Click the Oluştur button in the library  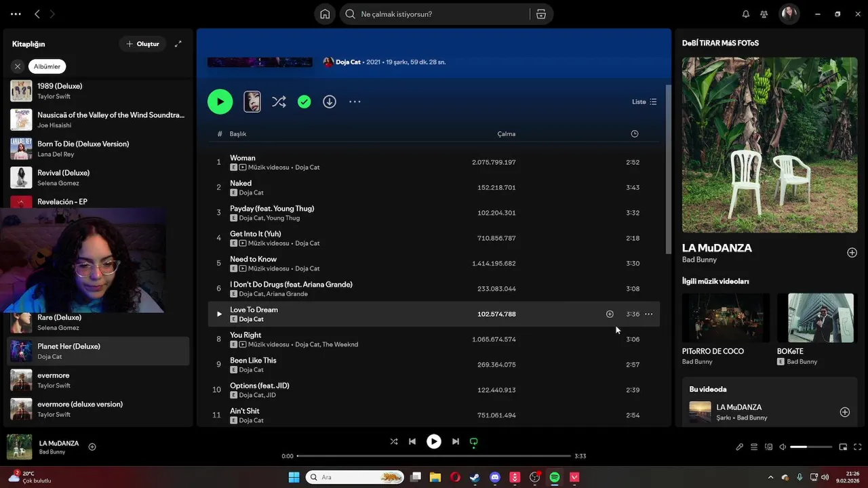[142, 44]
